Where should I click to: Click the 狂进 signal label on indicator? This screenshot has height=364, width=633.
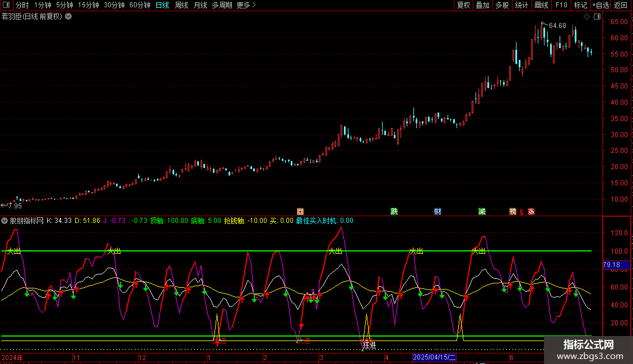point(369,346)
